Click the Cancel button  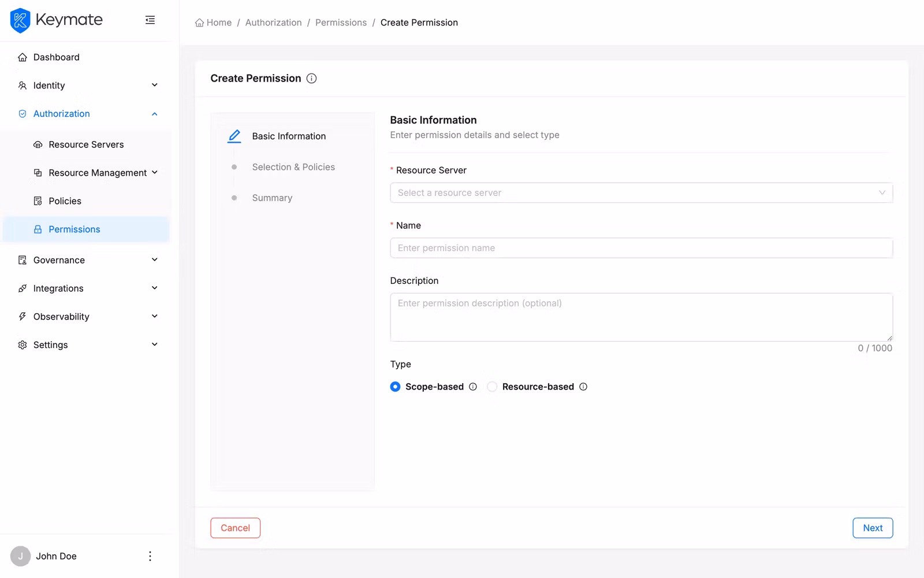click(235, 528)
